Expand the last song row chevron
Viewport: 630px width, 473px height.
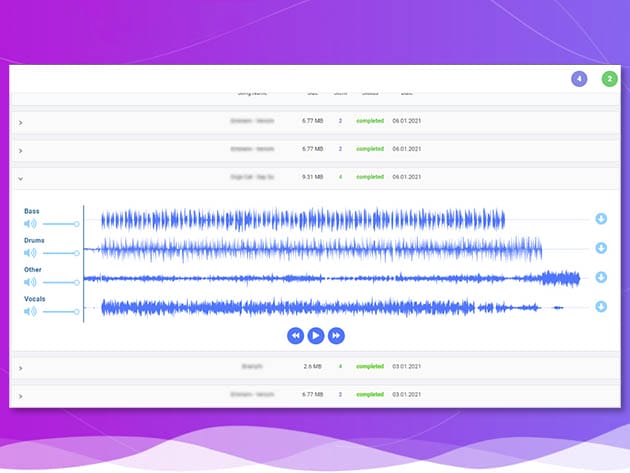[20, 396]
